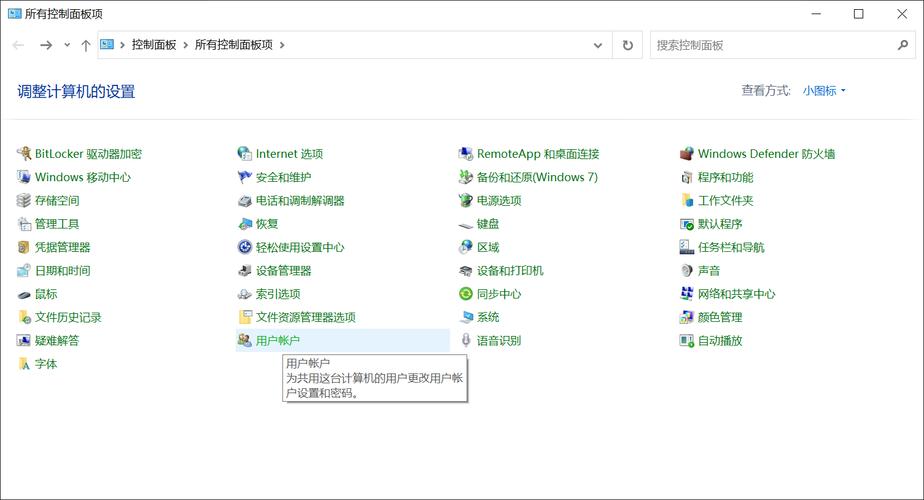The height and width of the screenshot is (500, 924).
Task: Click the 搜索控制面板 search field
Action: (770, 45)
